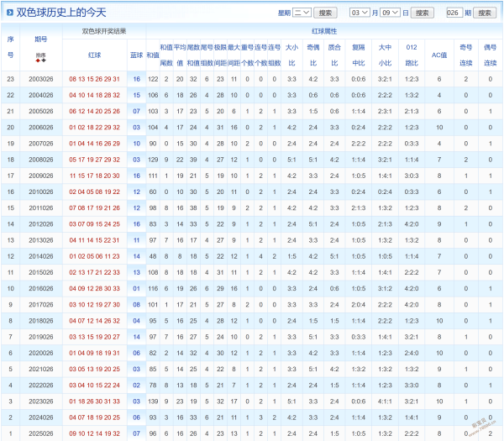Click the 012路比 column header
504x441 pixels.
[x=411, y=54]
